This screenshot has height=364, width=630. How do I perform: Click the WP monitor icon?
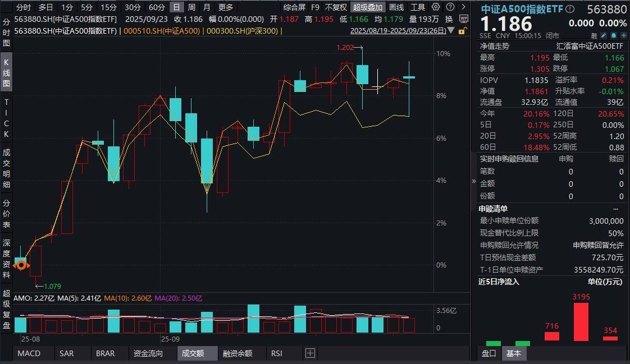coord(463,18)
